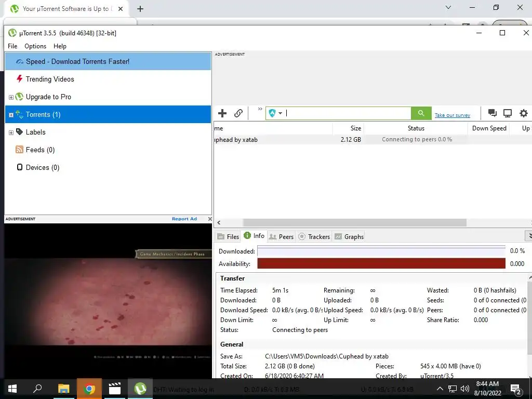Open the clapperboard video app in taskbar

(x=115, y=389)
